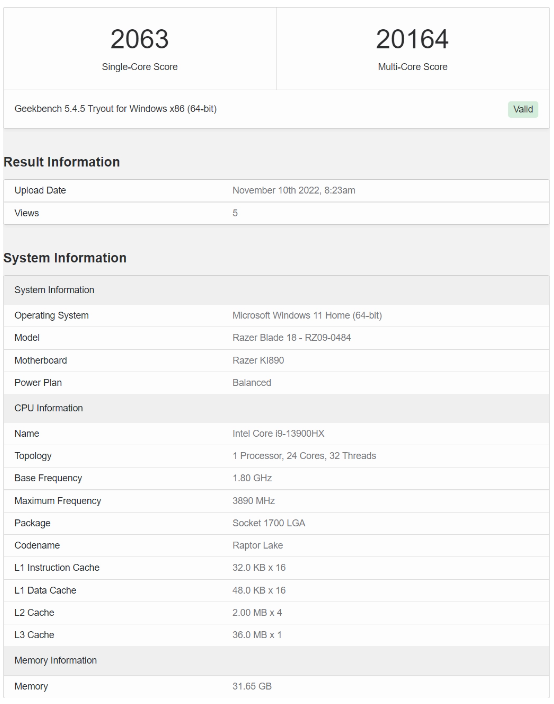The image size is (554, 704).
Task: Click the Memory row label
Action: (x=31, y=686)
